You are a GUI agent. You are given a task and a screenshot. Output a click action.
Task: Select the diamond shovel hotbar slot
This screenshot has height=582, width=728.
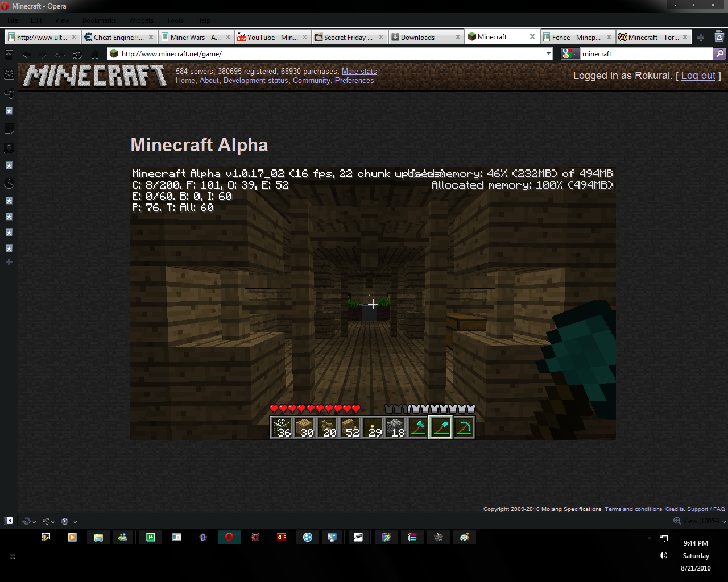pyautogui.click(x=441, y=427)
